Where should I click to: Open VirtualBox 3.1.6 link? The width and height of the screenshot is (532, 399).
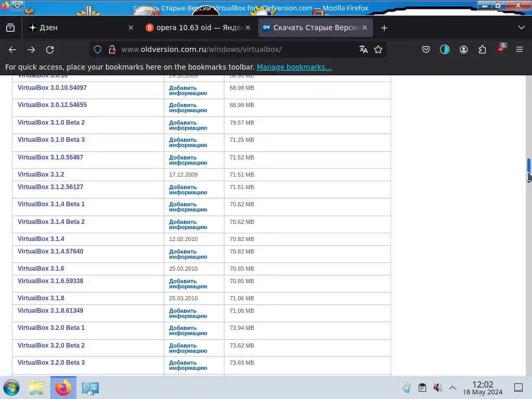pyautogui.click(x=41, y=269)
